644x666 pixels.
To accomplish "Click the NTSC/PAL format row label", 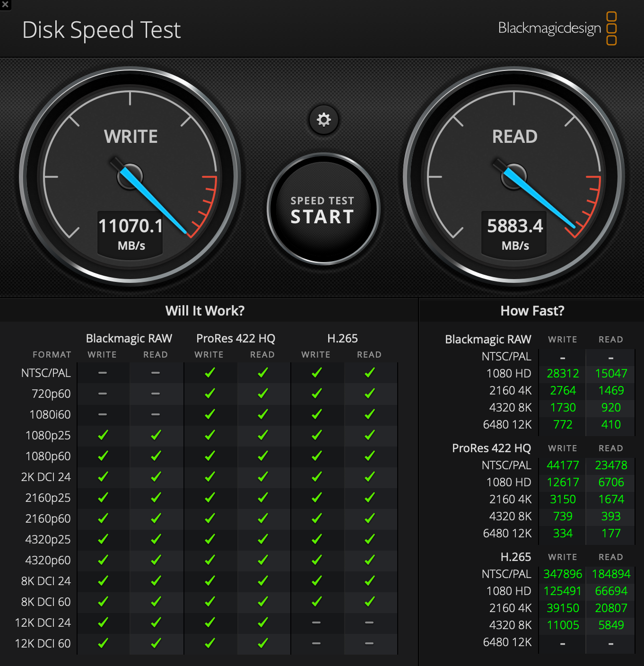I will click(x=46, y=373).
